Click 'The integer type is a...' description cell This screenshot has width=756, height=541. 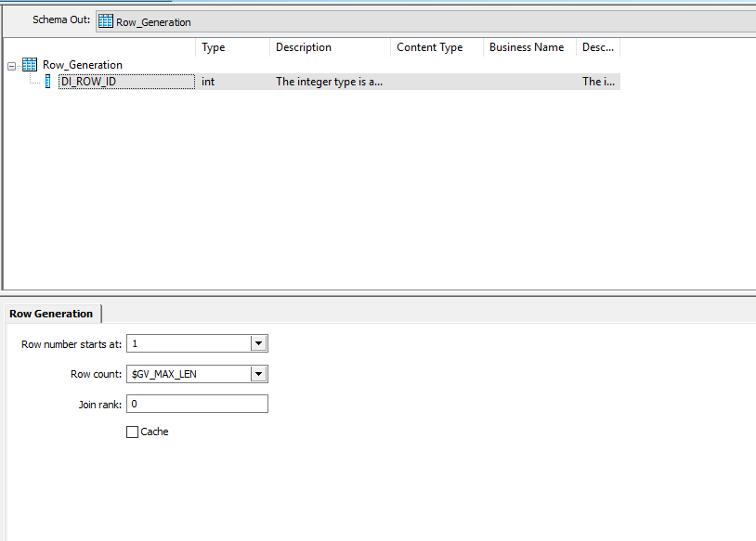pyautogui.click(x=330, y=82)
